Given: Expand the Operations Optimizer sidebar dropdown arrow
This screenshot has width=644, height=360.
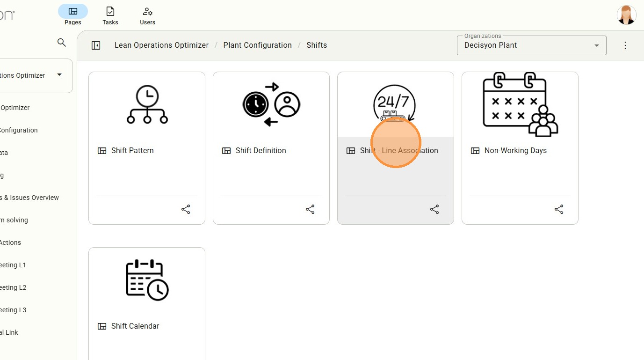Looking at the screenshot, I should click(59, 75).
